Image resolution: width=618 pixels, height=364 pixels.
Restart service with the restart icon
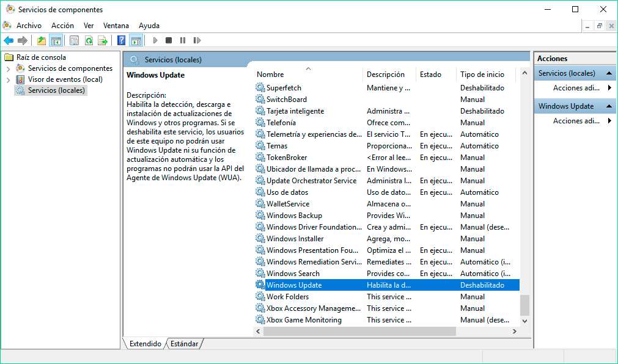pyautogui.click(x=197, y=40)
